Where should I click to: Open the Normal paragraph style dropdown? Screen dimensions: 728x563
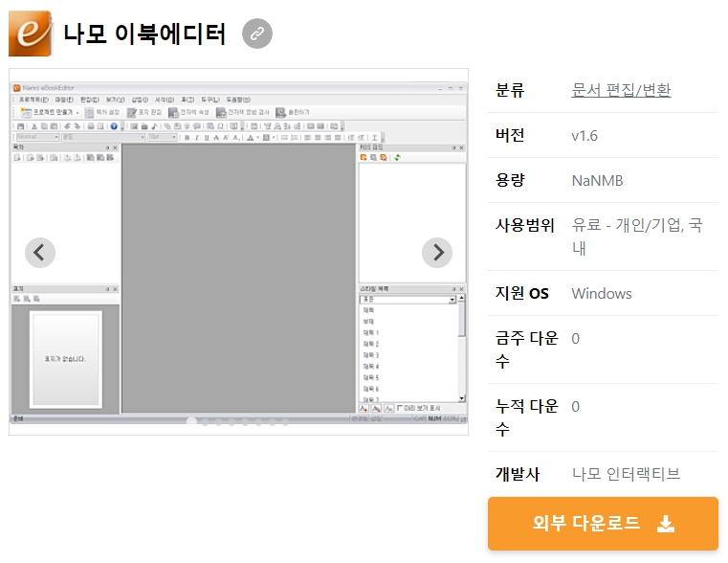tap(37, 137)
